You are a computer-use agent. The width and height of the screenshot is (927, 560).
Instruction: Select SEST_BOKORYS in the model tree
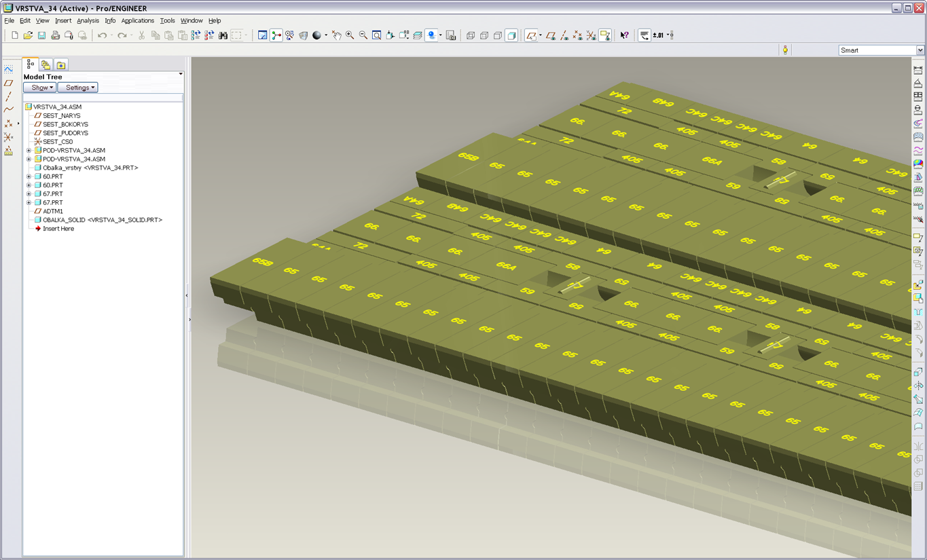coord(65,124)
